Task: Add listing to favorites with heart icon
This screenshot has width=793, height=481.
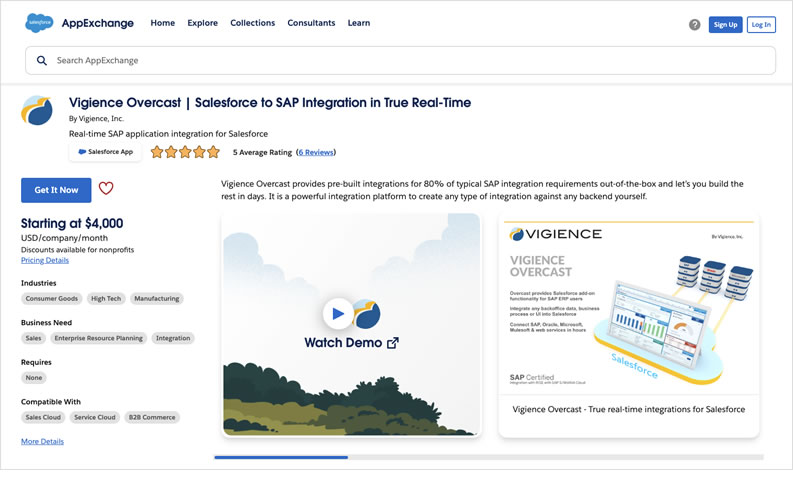Action: click(106, 188)
